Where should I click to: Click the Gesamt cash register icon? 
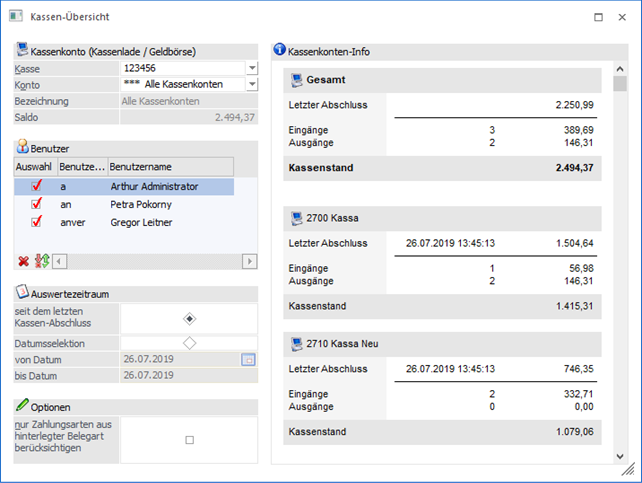point(296,80)
